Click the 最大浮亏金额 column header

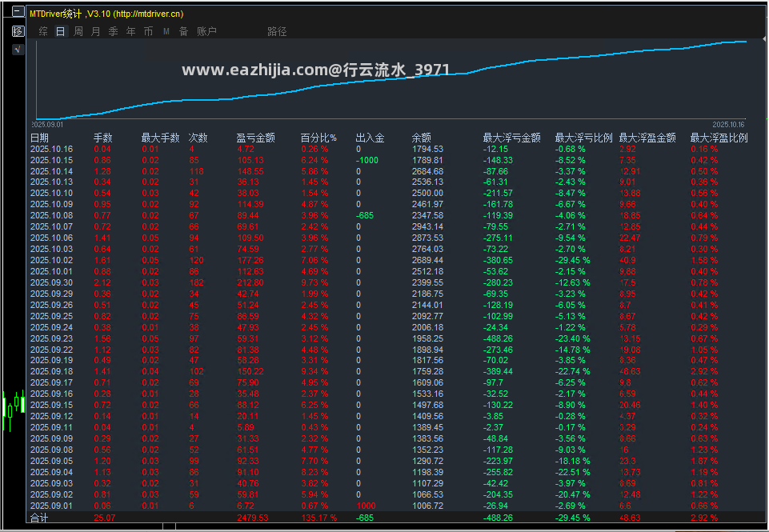(x=511, y=138)
